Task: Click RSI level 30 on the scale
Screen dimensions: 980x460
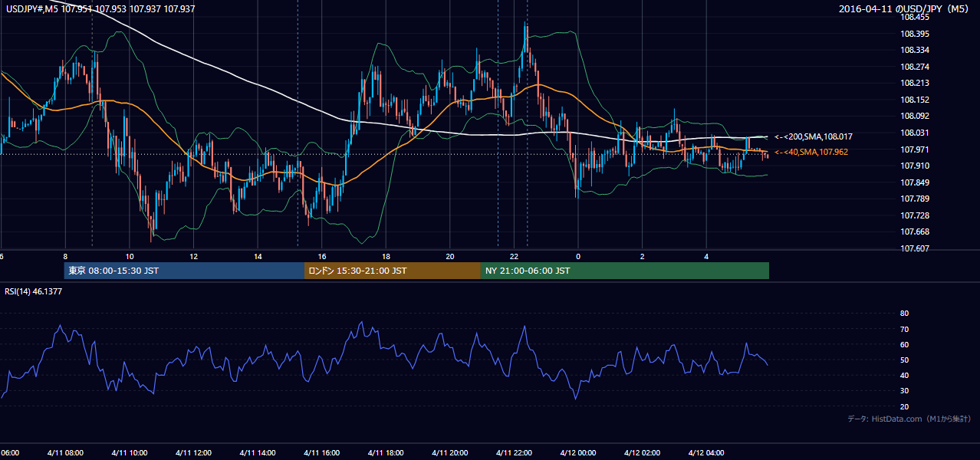Action: (904, 391)
